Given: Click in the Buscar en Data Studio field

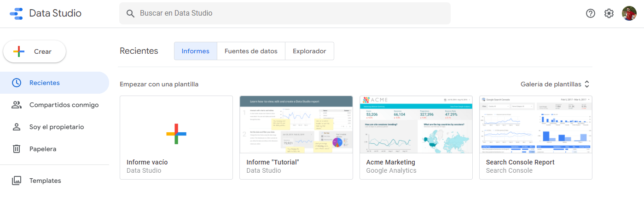Looking at the screenshot, I should [x=285, y=13].
